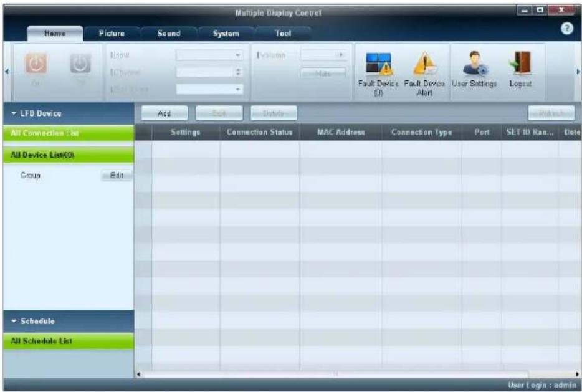Open the Input dropdown

coord(210,55)
